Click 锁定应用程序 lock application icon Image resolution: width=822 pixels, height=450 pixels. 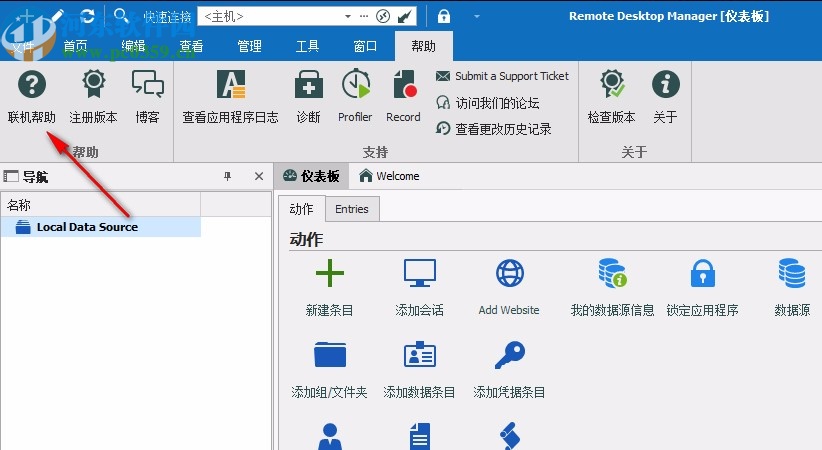click(702, 273)
